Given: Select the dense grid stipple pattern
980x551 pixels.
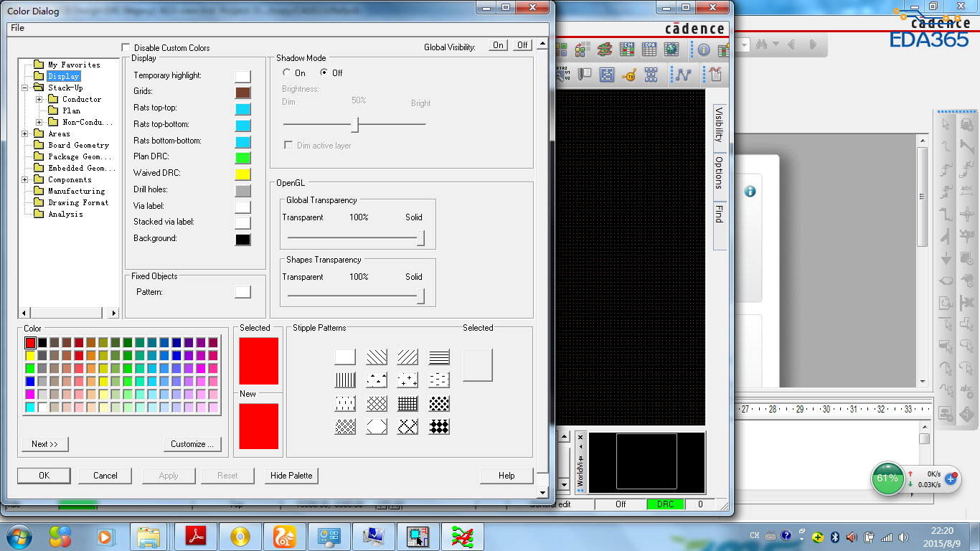Looking at the screenshot, I should 407,403.
